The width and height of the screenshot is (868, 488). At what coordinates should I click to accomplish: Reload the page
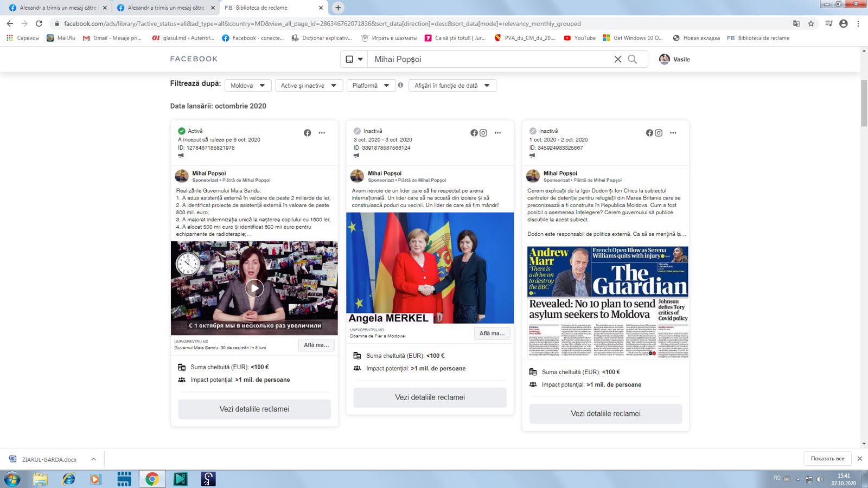[39, 23]
